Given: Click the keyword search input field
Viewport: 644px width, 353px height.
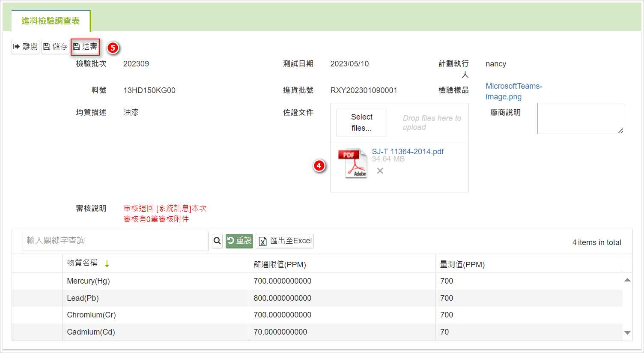Looking at the screenshot, I should [x=116, y=241].
